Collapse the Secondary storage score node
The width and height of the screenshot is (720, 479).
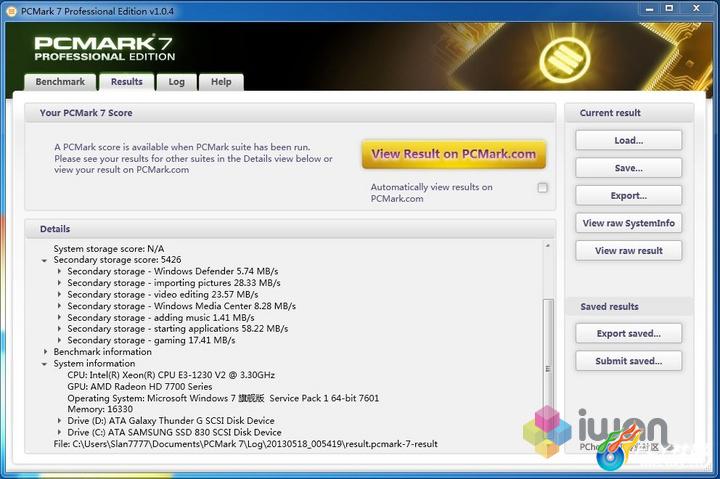coord(45,260)
